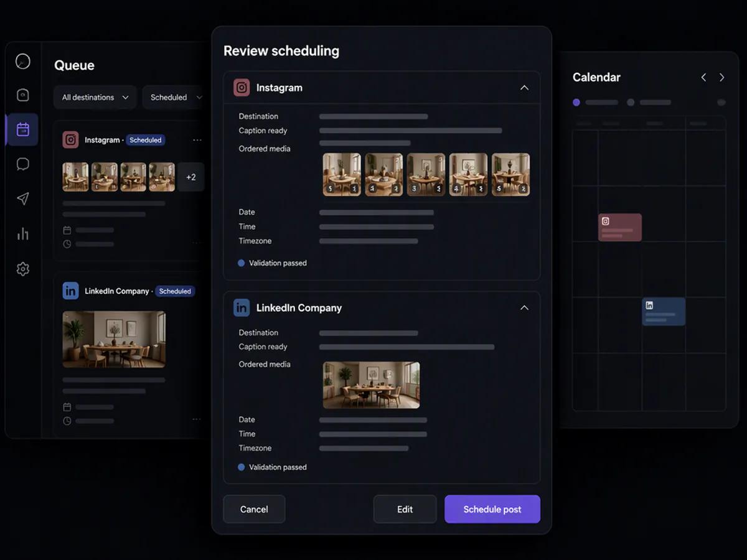Viewport: 747px width, 560px height.
Task: Click the LinkedIn Company title in Queue
Action: (117, 291)
